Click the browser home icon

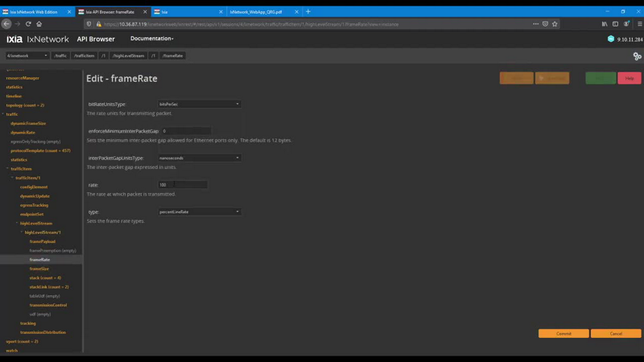[x=39, y=24]
